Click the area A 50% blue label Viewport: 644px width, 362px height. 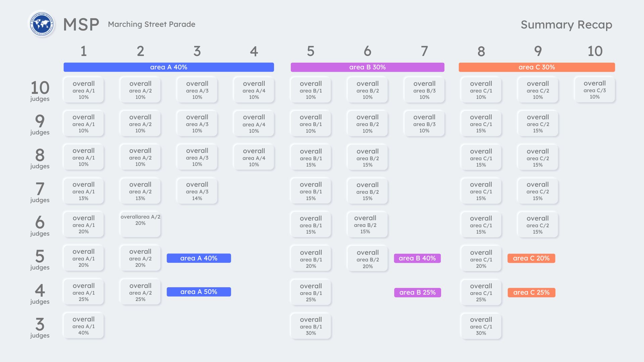coord(199,292)
